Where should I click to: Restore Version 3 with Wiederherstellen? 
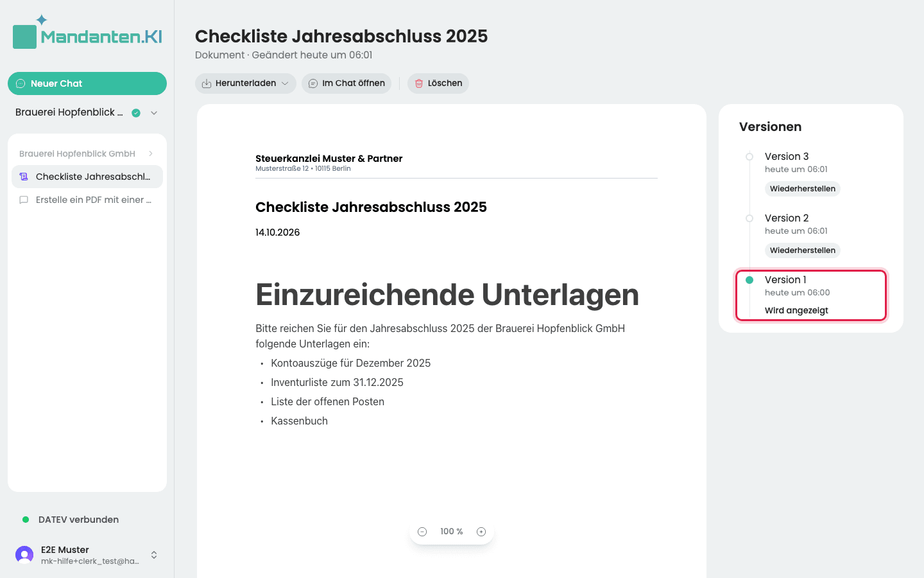coord(803,189)
